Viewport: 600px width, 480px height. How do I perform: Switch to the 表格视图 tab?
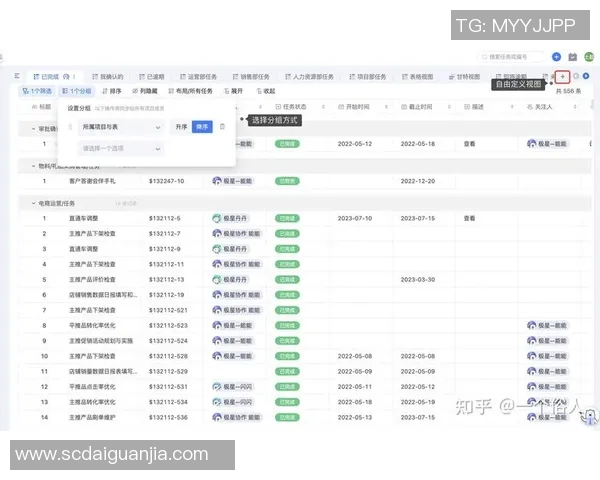coord(417,77)
